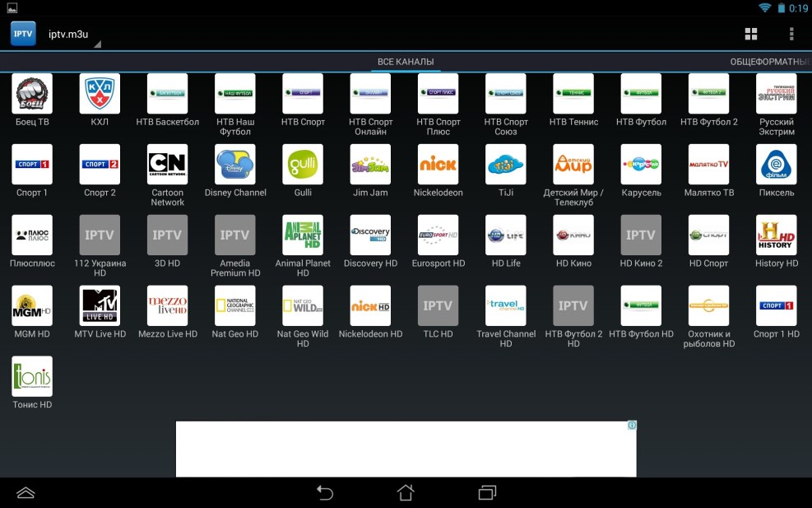Choose the Nickelodeon channel icon
This screenshot has height=508, width=812.
pos(438,165)
